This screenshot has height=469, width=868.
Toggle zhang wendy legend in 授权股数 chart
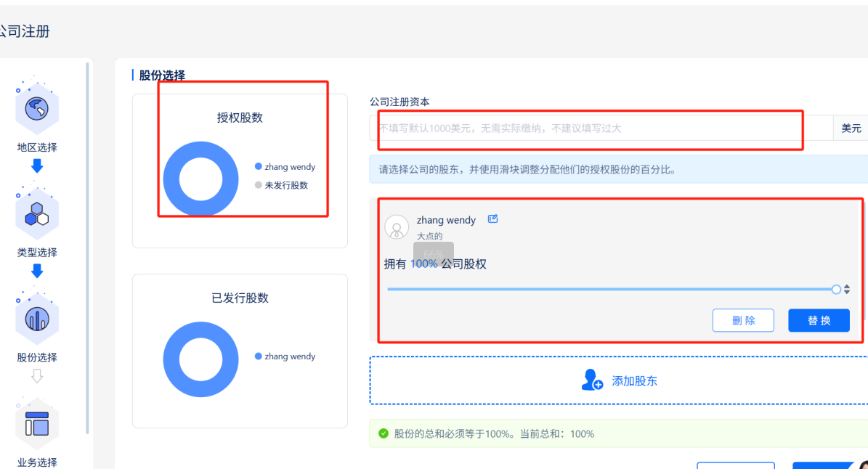click(x=285, y=166)
